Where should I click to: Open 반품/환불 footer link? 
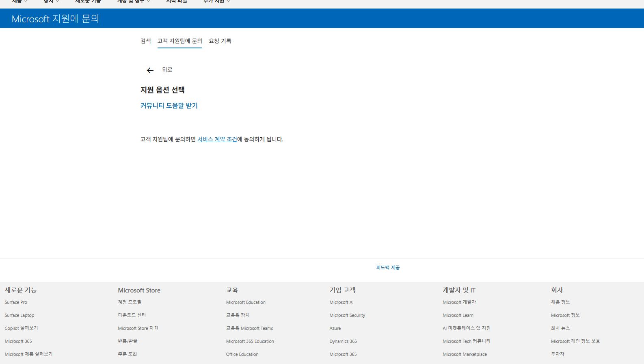[x=128, y=341]
